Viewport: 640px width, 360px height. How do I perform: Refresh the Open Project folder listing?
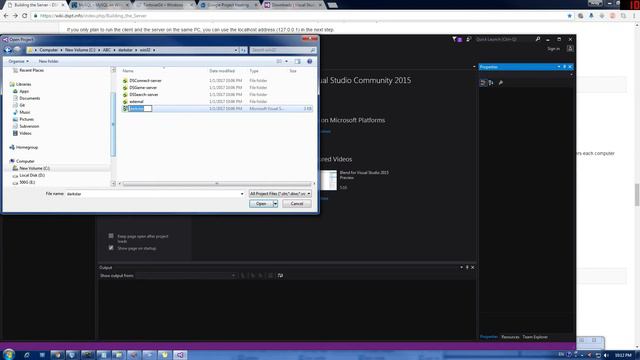point(243,50)
